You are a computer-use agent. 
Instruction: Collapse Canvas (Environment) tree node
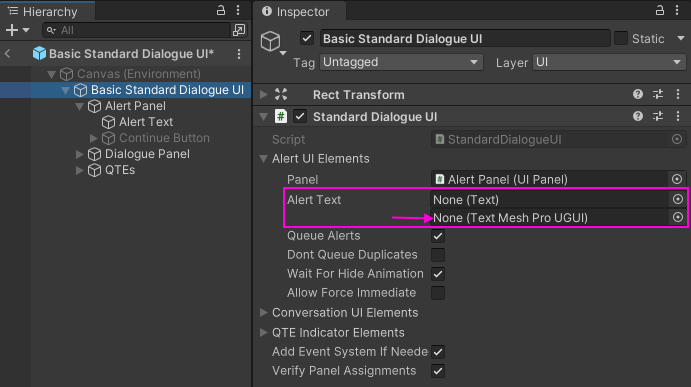click(52, 74)
